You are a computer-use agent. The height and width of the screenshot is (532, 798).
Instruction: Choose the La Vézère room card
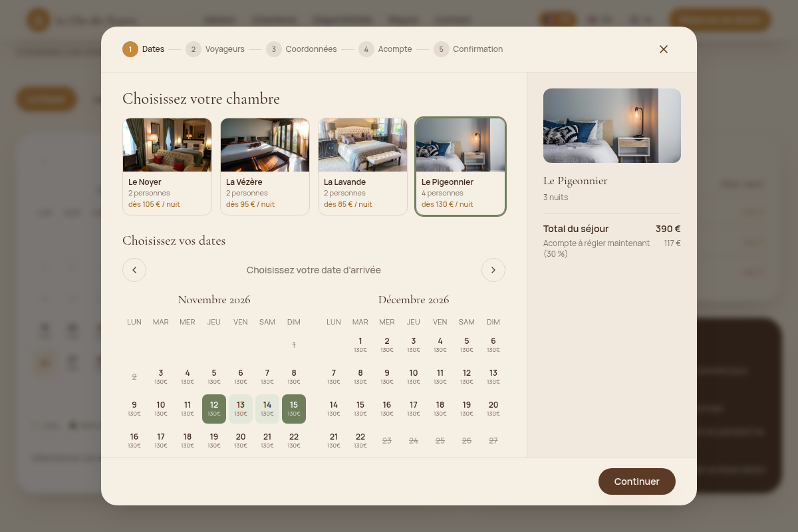[265, 167]
